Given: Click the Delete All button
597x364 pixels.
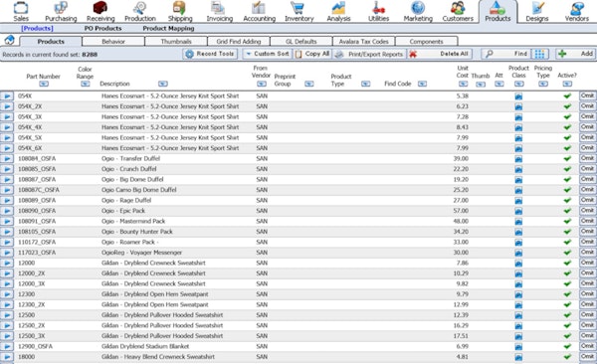Looking at the screenshot, I should (x=440, y=54).
